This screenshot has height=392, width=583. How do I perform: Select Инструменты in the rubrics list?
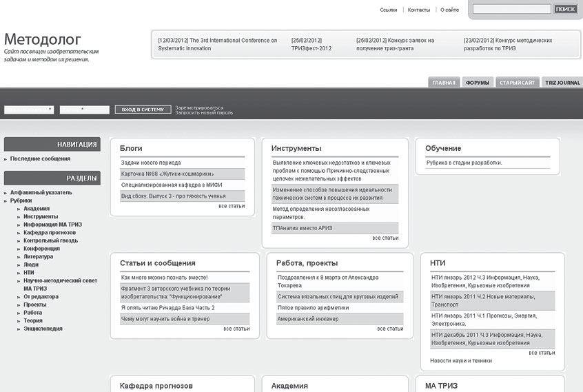[x=41, y=216]
